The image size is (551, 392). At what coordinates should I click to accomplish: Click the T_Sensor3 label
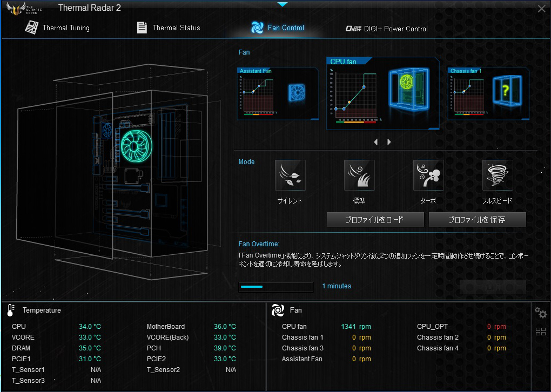pyautogui.click(x=28, y=381)
